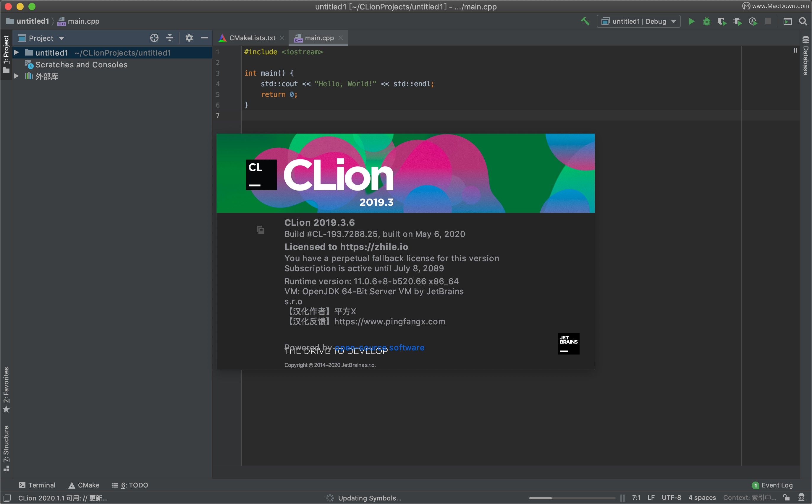Toggle tool window bars icon in status bar
Image resolution: width=812 pixels, height=504 pixels.
pos(7,498)
